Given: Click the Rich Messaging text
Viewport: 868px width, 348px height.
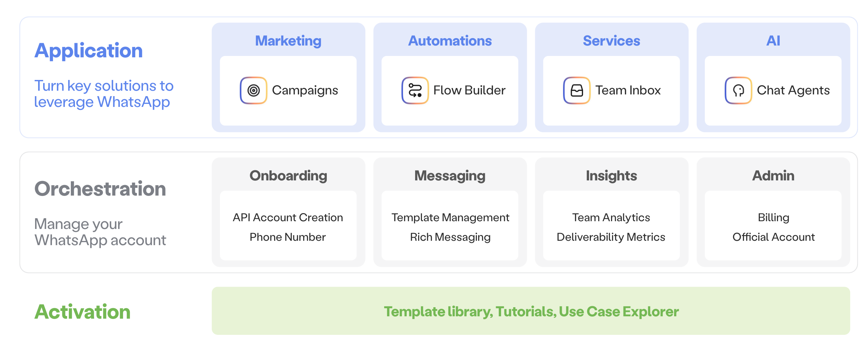Looking at the screenshot, I should pyautogui.click(x=450, y=237).
